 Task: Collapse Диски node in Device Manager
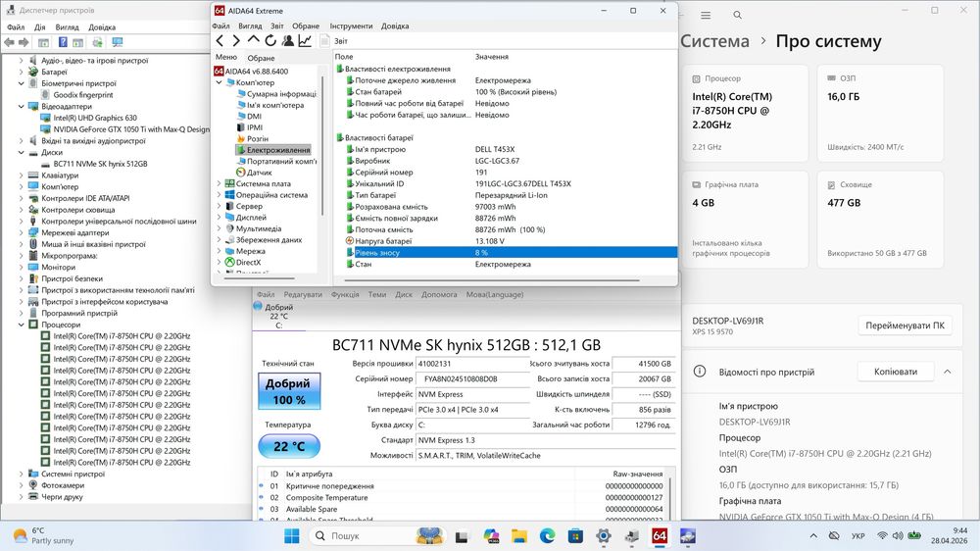(22, 152)
